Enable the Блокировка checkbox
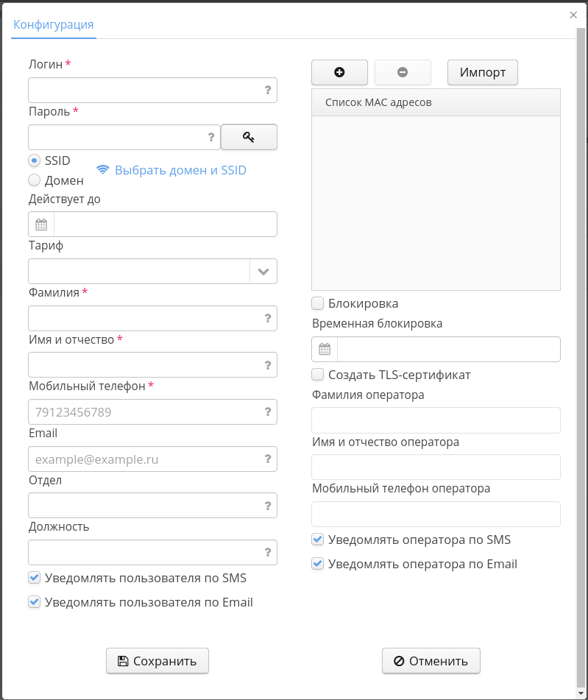 coord(318,303)
